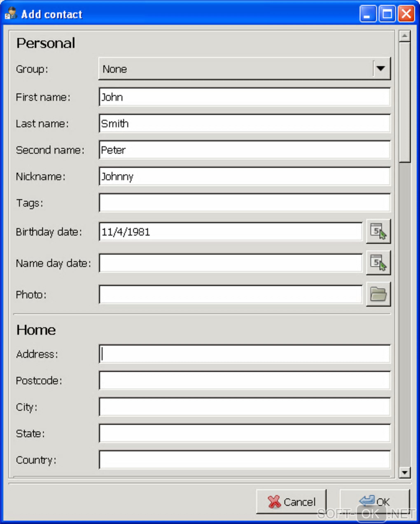Click the scrollbar up arrow
This screenshot has width=420, height=524.
tap(405, 36)
